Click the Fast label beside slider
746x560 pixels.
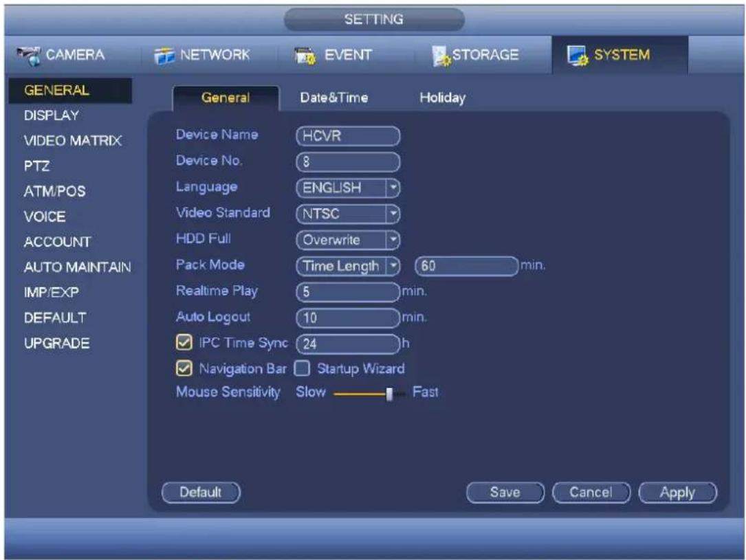coord(426,392)
